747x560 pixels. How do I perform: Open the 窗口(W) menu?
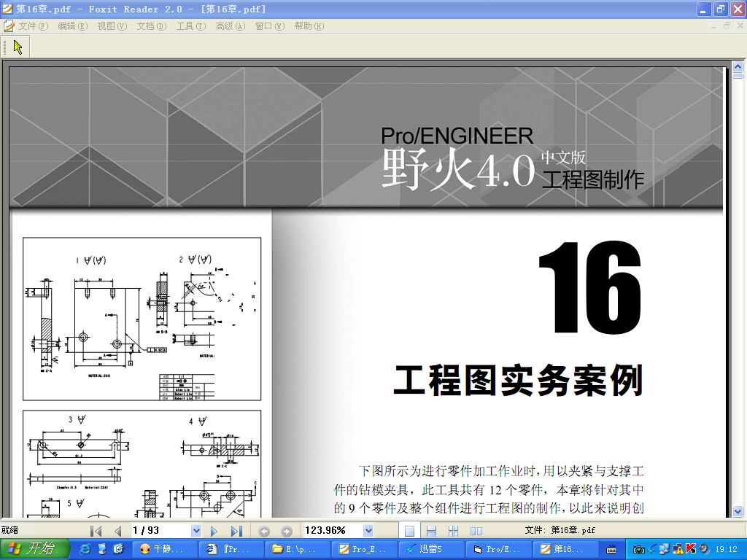(x=270, y=26)
